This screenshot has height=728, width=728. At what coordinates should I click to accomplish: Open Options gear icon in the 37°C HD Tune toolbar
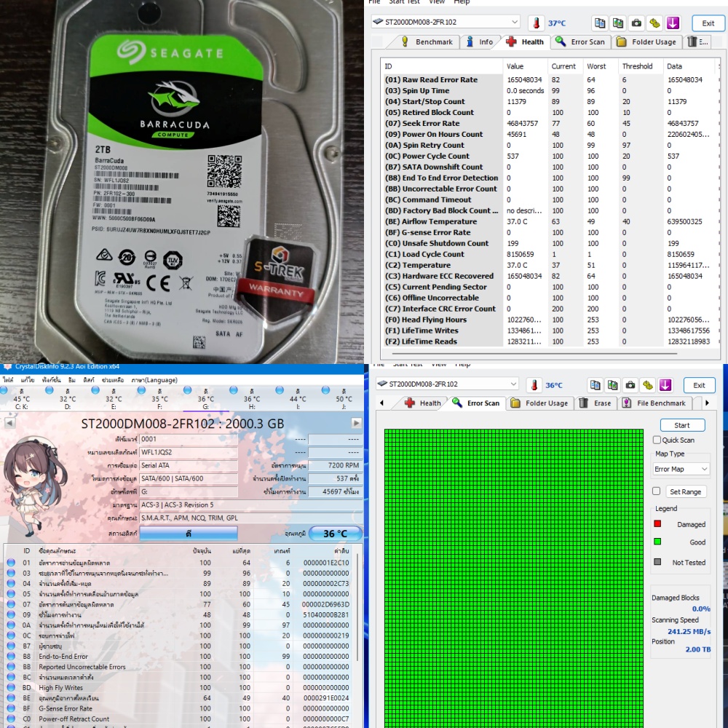click(654, 23)
